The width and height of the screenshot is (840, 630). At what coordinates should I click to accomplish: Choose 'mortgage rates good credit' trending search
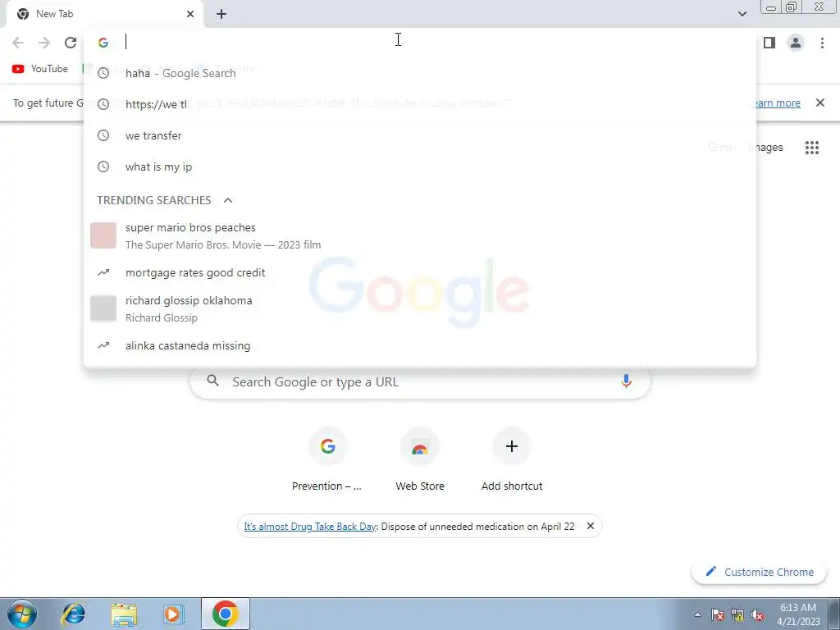(x=420, y=272)
